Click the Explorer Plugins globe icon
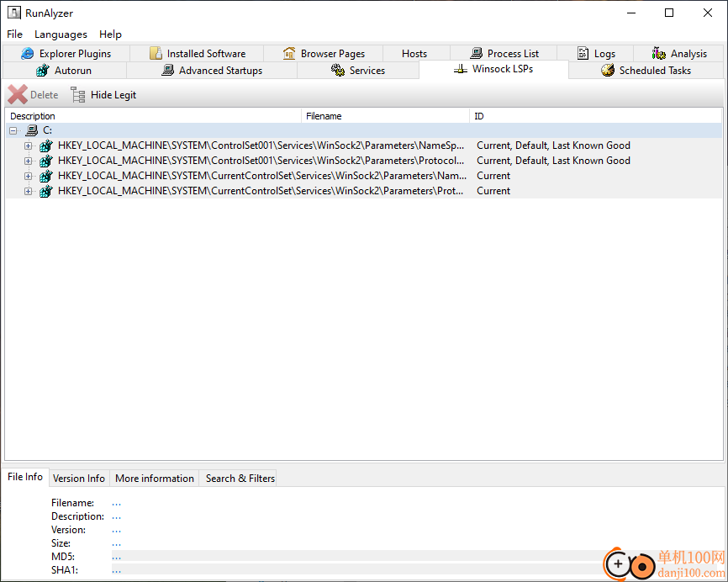Viewport: 728px width, 582px height. click(x=28, y=54)
